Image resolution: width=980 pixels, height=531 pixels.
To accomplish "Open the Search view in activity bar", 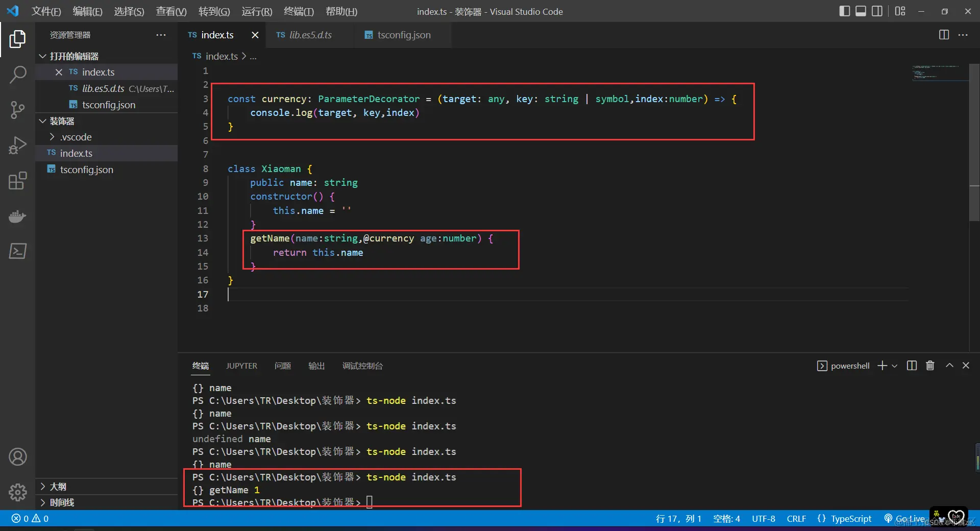I will pyautogui.click(x=17, y=75).
